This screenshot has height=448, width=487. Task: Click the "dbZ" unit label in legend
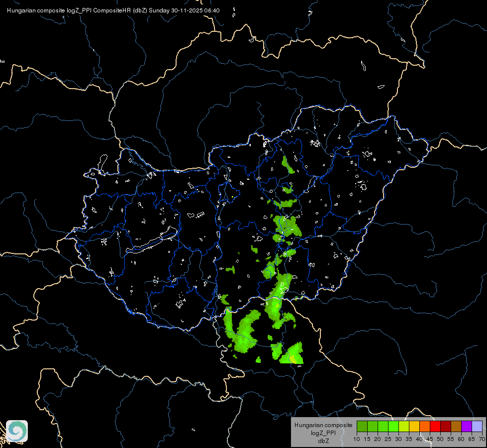click(x=323, y=441)
